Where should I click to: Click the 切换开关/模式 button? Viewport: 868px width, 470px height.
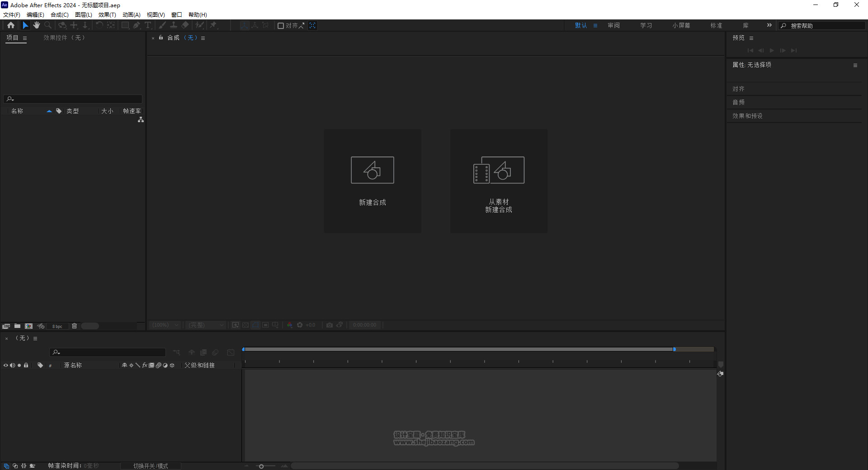coord(151,466)
